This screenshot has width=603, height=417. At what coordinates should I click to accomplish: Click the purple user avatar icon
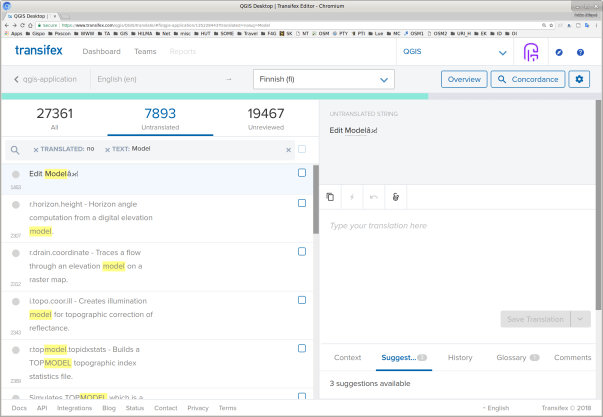click(532, 51)
